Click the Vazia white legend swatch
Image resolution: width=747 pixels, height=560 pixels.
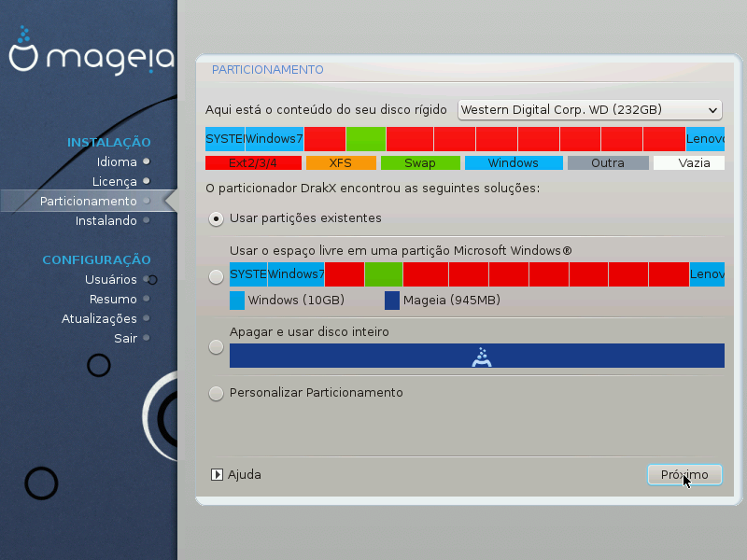689,162
